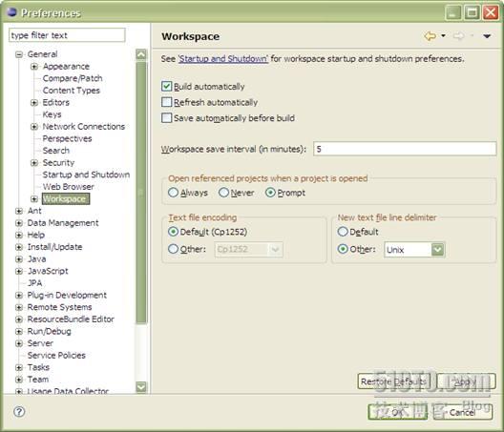
Task: Open the 'Startup and Shutdown' hyperlink
Action: tap(223, 59)
